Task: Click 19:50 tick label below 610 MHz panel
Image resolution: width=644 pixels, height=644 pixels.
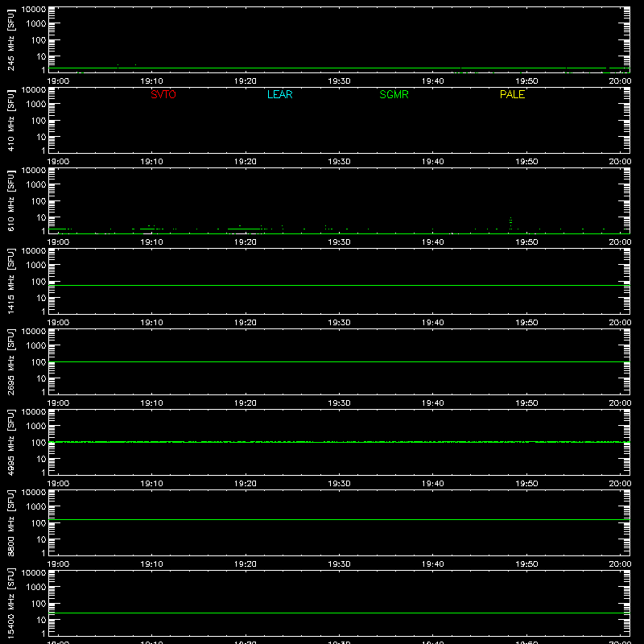Action: point(526,242)
